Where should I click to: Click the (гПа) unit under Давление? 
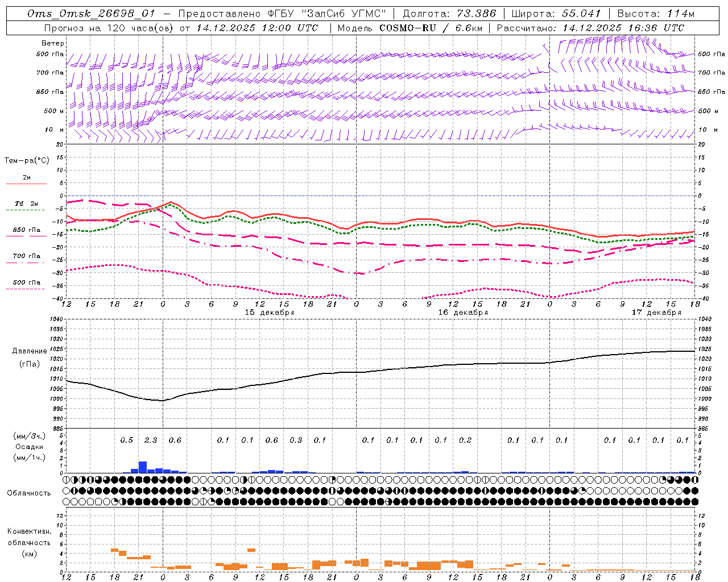coord(30,364)
